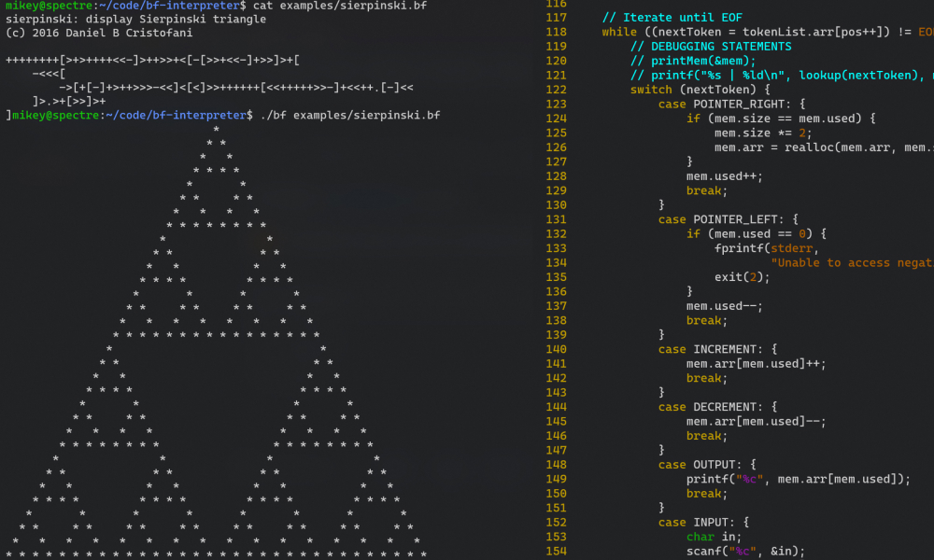Screen dimensions: 934x560
Task: Click the 'break;' statement on line 138
Action: (707, 320)
